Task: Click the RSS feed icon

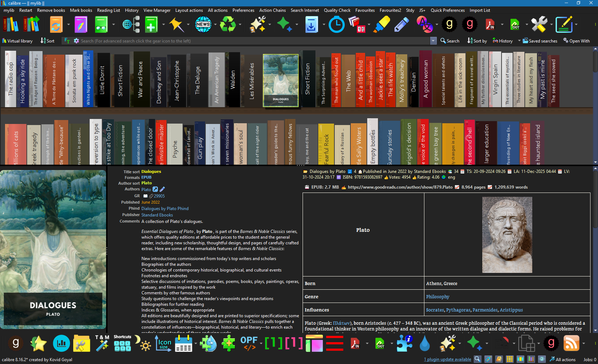Action: (x=571, y=343)
